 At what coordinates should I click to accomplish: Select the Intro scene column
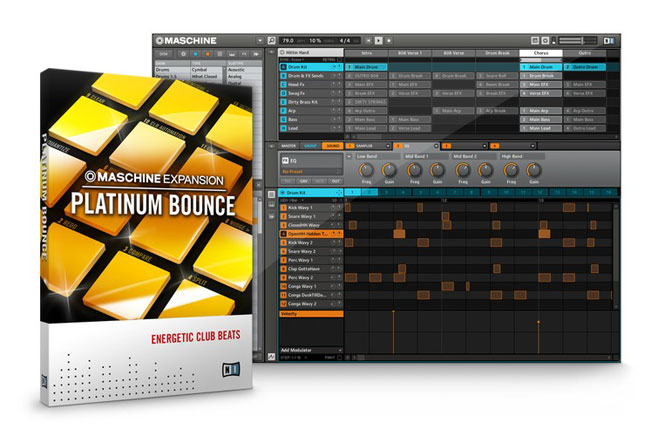click(x=366, y=53)
